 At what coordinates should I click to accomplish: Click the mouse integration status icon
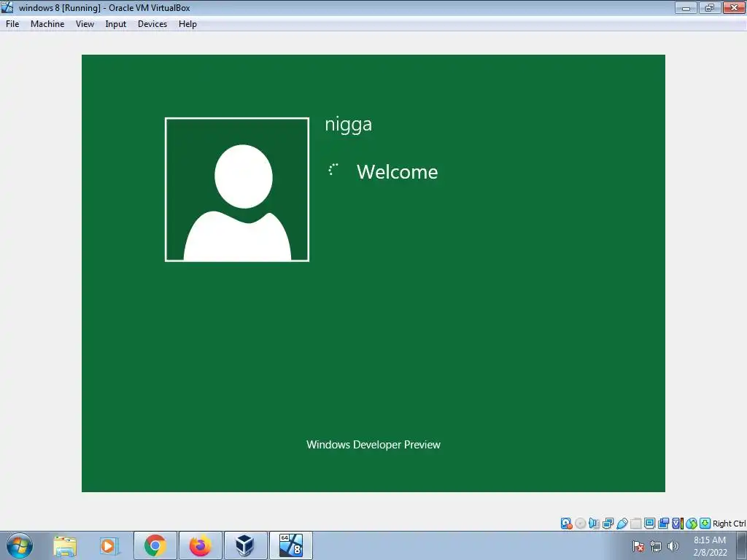click(x=692, y=524)
